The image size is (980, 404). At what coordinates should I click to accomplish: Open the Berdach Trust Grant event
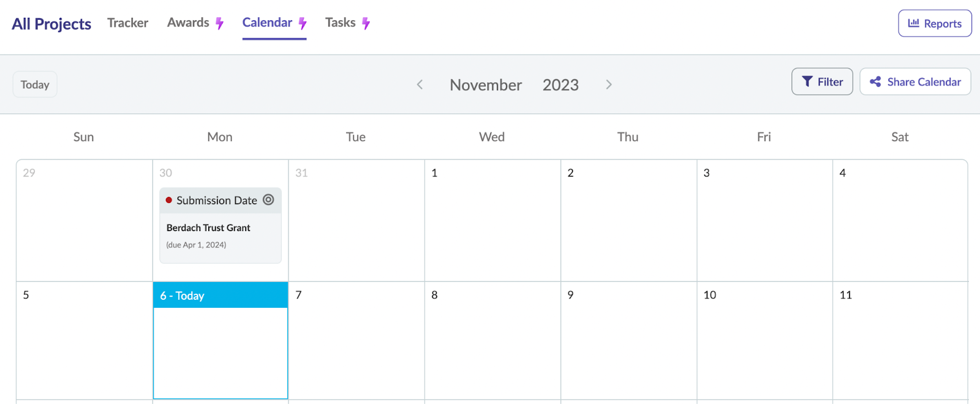(x=208, y=227)
